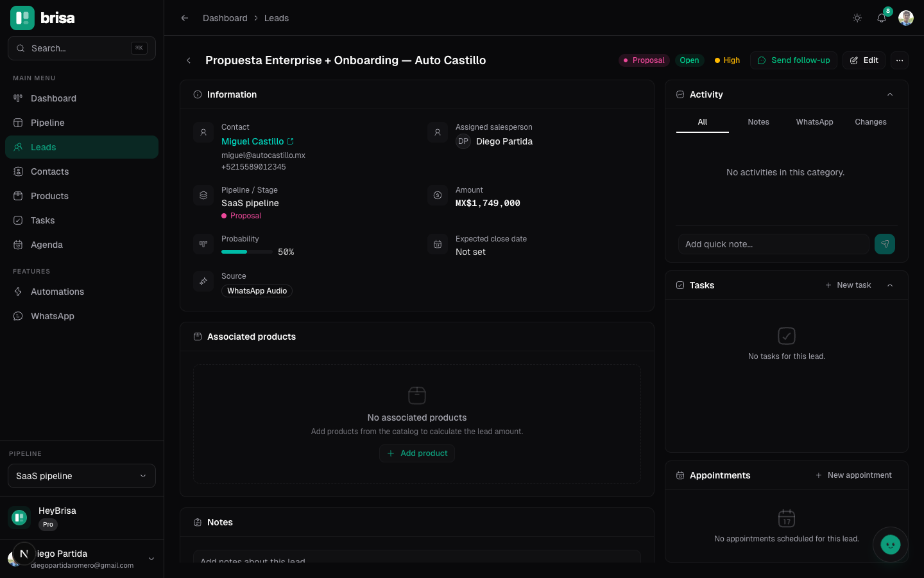Click the miguel@autocastillo.mx email text
Viewport: 924px width, 578px height.
pyautogui.click(x=263, y=155)
